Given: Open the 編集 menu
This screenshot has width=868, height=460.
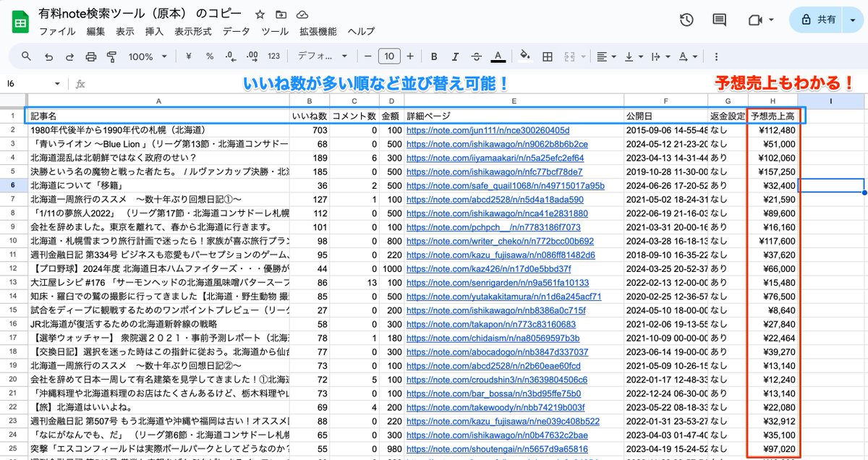Looking at the screenshot, I should (95, 32).
